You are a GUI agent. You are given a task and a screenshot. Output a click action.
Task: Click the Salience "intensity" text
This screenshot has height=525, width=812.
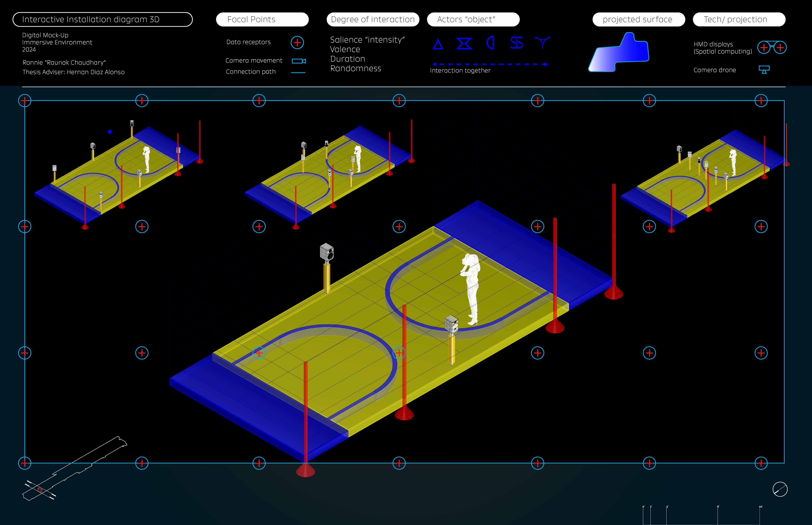[x=368, y=40]
